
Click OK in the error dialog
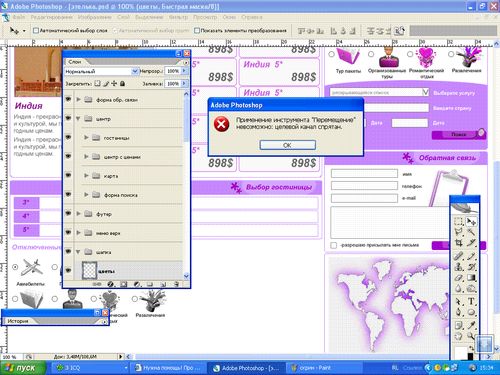click(287, 145)
